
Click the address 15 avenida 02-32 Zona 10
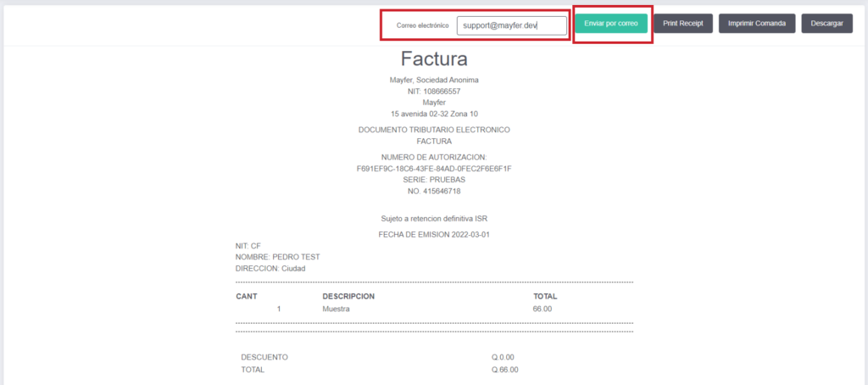pyautogui.click(x=434, y=114)
